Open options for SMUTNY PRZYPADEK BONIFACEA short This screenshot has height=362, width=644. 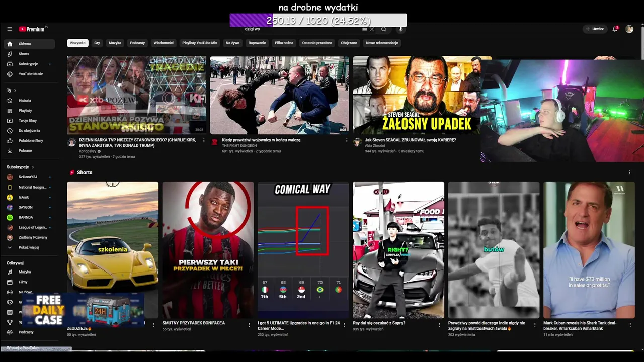point(249,325)
